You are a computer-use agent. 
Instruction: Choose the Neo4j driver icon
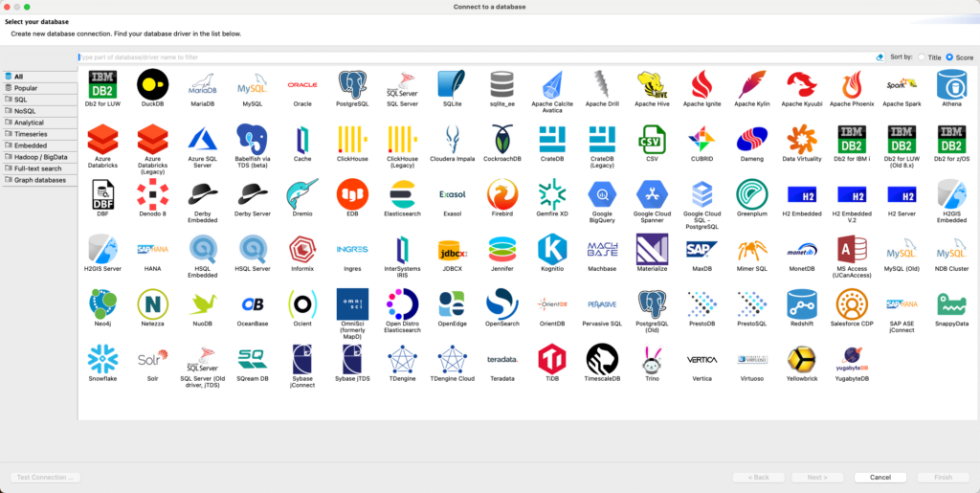[x=102, y=304]
